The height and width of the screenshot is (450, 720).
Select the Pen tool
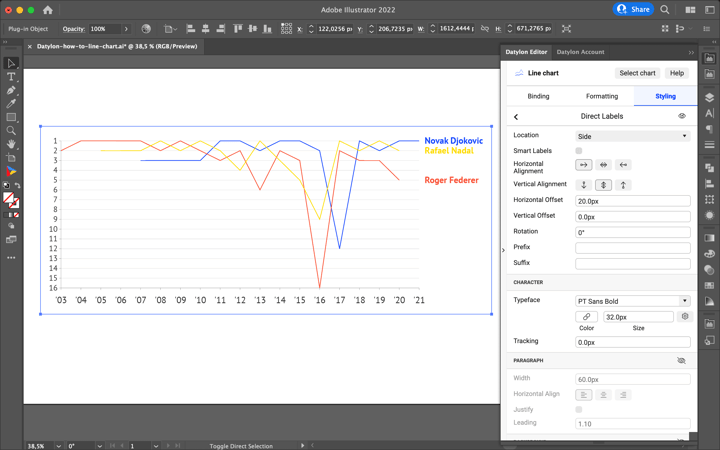(x=11, y=90)
